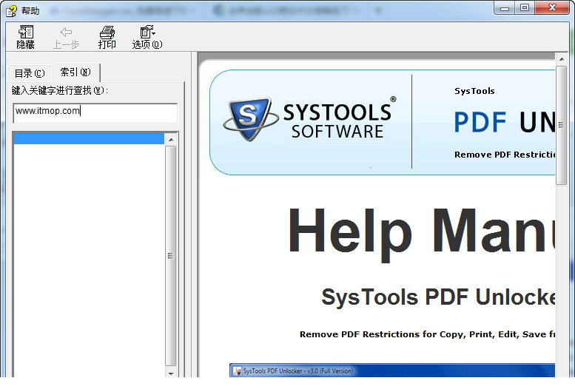
Task: Maximize the help window
Action: [x=525, y=7]
